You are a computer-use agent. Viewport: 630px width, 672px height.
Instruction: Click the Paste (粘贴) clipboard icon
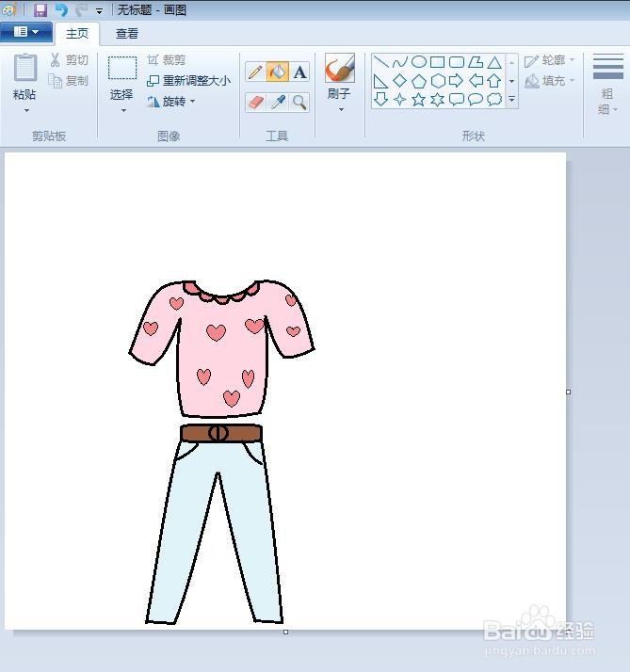pyautogui.click(x=24, y=69)
